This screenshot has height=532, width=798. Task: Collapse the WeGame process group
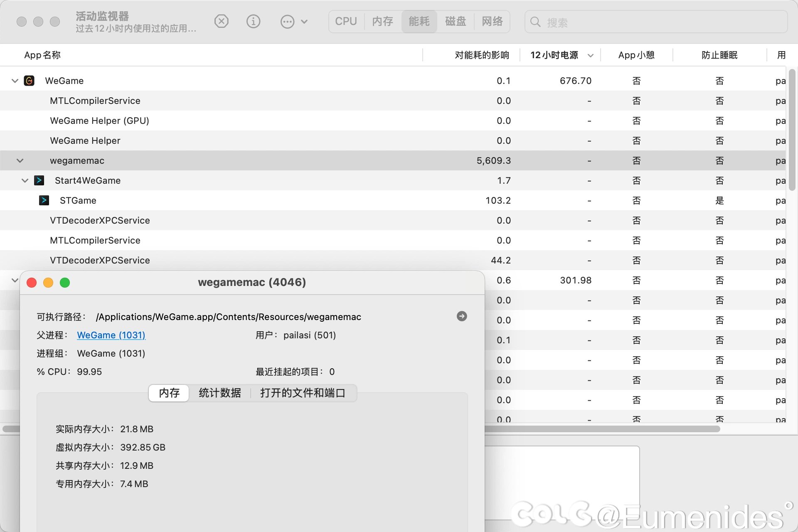tap(15, 81)
